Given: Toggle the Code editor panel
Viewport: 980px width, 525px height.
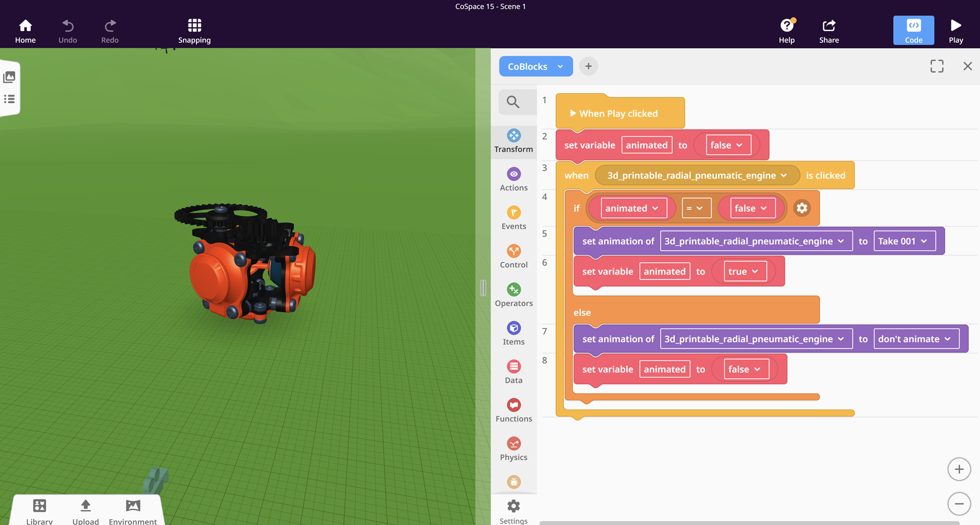Looking at the screenshot, I should [x=913, y=31].
